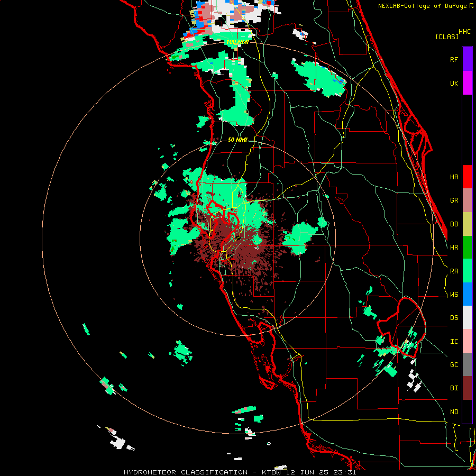Click the "23:31" timestamp text

point(345,472)
